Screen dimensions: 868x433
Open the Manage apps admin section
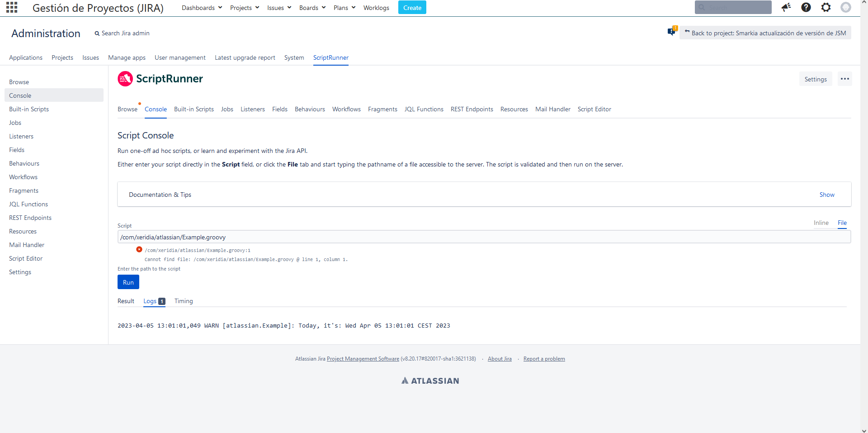[x=127, y=57]
